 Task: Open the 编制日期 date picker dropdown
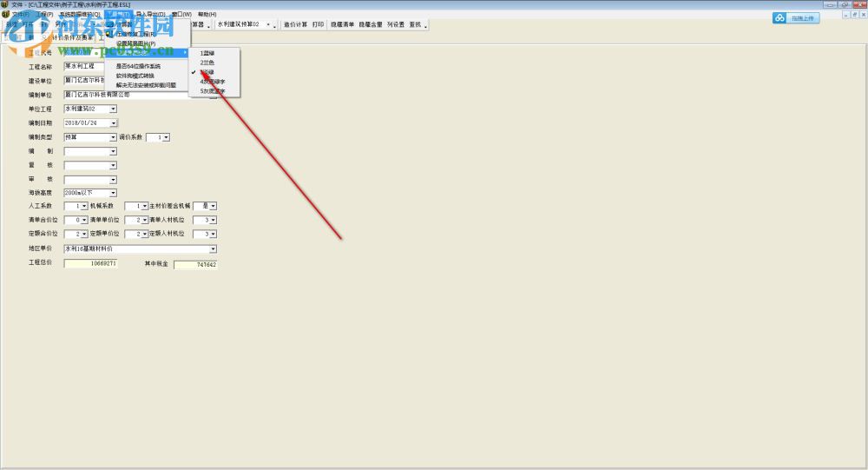[x=113, y=123]
